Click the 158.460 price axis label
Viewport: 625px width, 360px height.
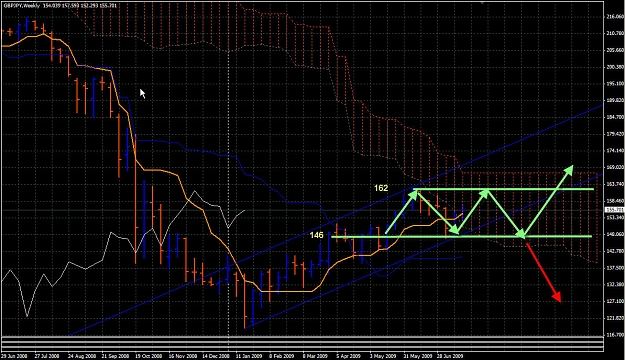pyautogui.click(x=615, y=201)
